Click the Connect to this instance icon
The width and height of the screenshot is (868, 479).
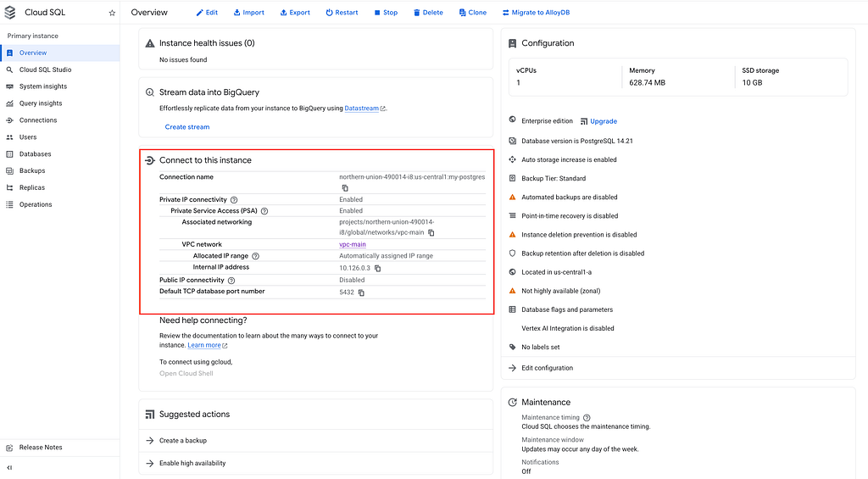149,160
